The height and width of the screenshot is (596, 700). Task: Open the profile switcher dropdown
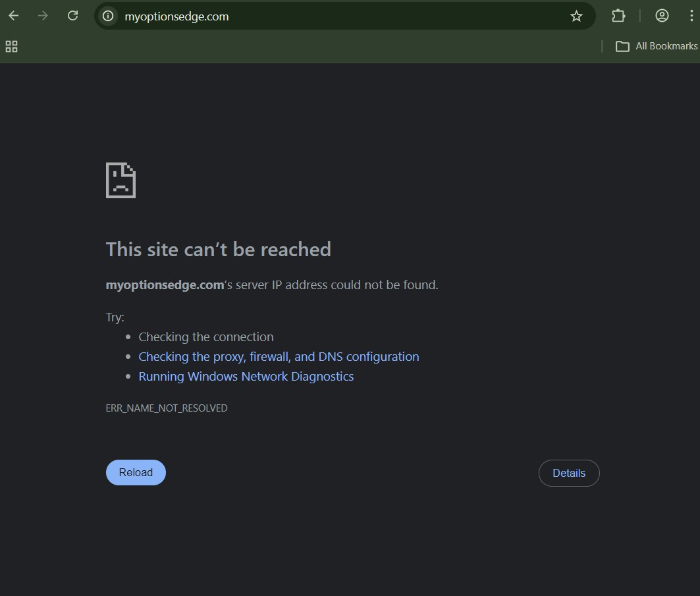pyautogui.click(x=662, y=15)
